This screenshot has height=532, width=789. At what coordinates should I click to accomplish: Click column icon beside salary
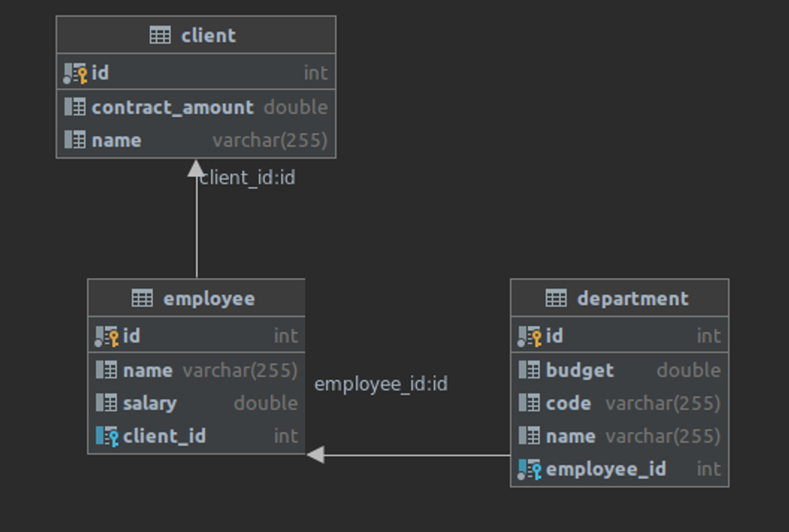tap(107, 403)
